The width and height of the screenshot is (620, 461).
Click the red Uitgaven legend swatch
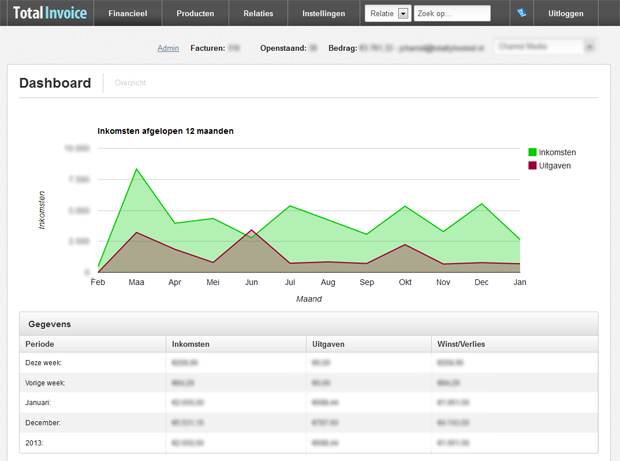tap(532, 165)
